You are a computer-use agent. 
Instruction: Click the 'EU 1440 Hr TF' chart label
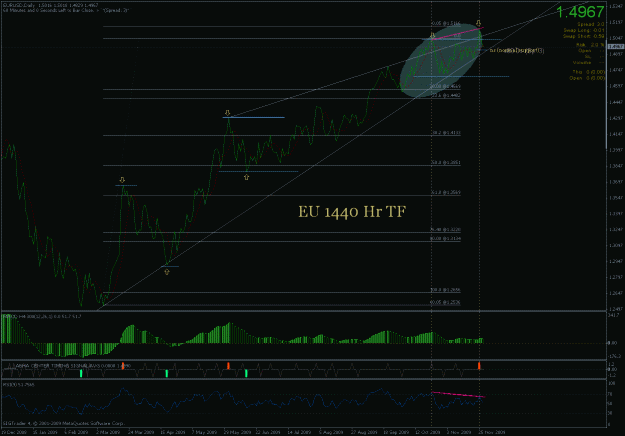[x=352, y=212]
